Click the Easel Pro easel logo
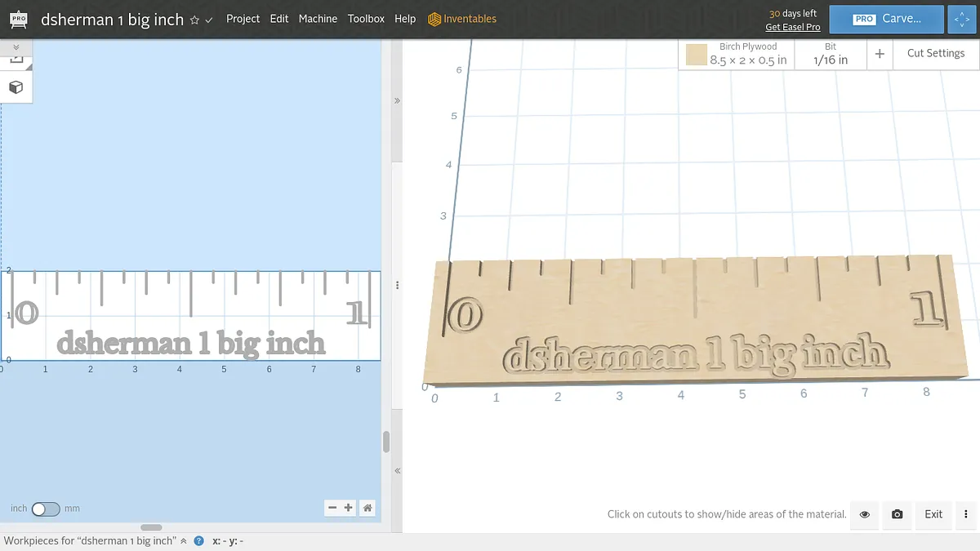Image resolution: width=980 pixels, height=551 pixels. pos(17,18)
